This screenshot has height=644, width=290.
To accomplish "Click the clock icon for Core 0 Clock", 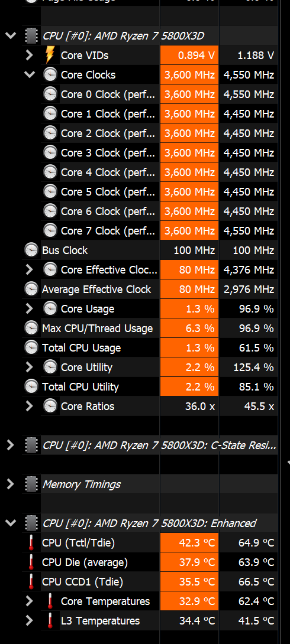I will (50, 95).
